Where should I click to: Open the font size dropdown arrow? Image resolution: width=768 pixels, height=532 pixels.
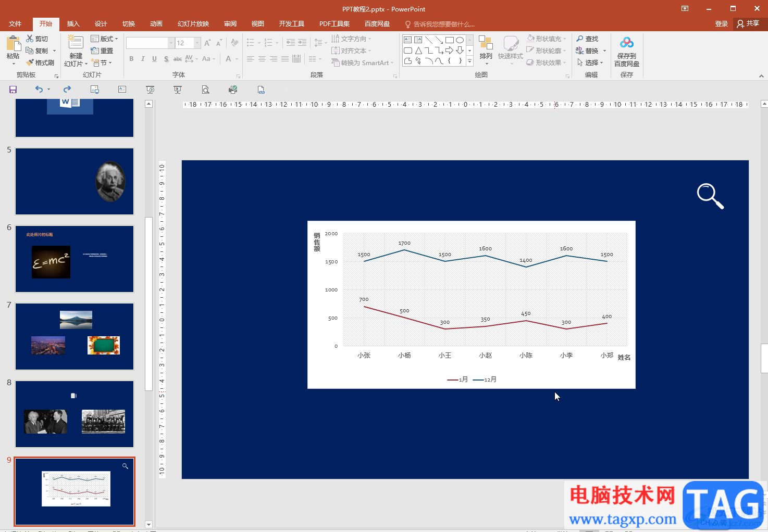197,43
